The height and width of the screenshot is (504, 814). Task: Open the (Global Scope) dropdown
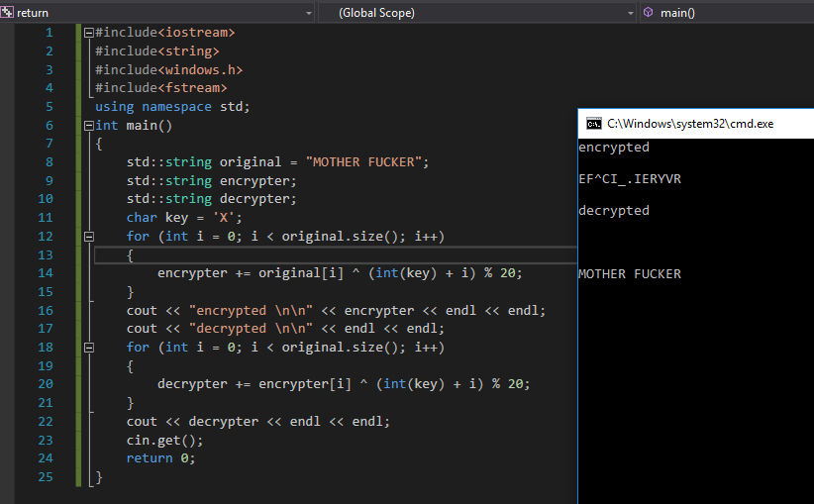click(x=631, y=13)
